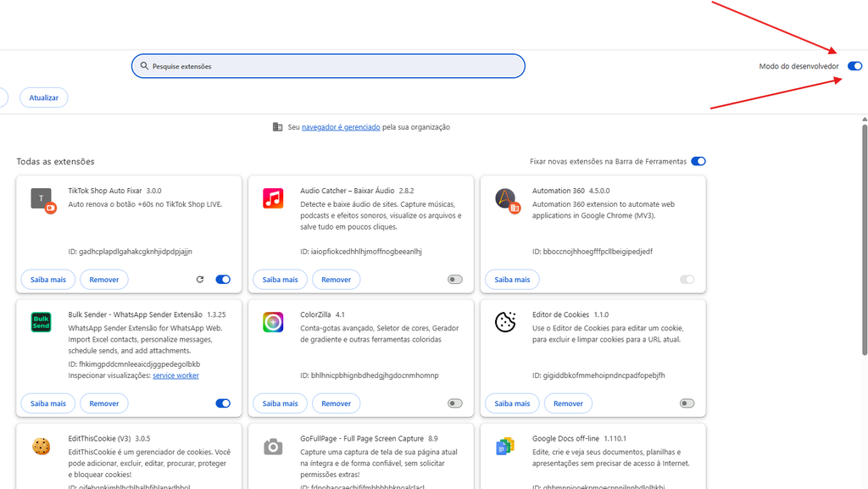Select the Editor de Cookies ID text
Image resolution: width=868 pixels, height=489 pixels.
click(x=598, y=375)
